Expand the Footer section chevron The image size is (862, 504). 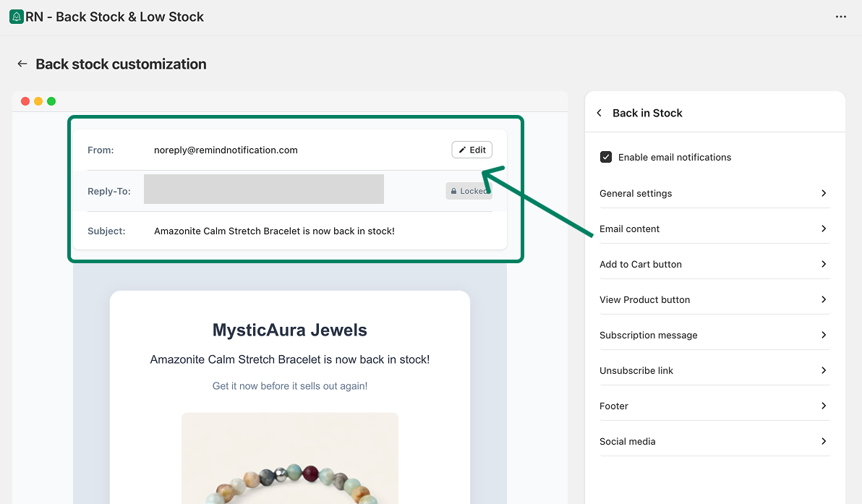pyautogui.click(x=824, y=406)
